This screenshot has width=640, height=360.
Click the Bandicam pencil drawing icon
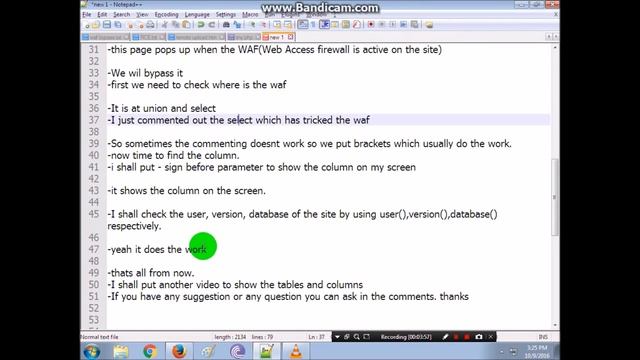(445, 337)
